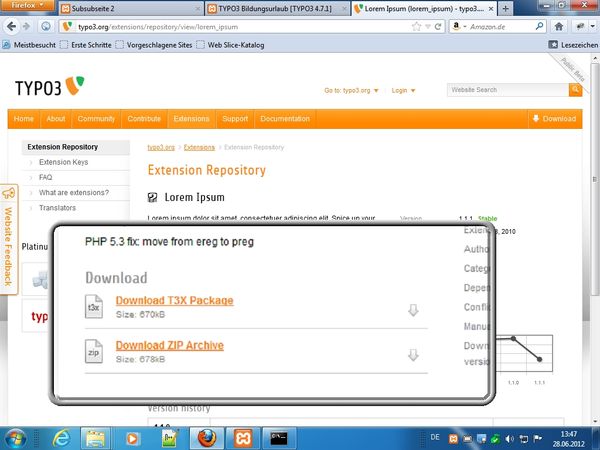Open XAMPP from the taskbar
The width and height of the screenshot is (600, 450).
click(x=244, y=436)
